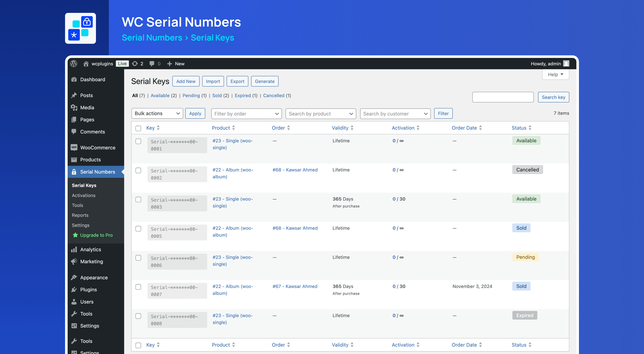
Task: Check the row for key ending 0001
Action: [138, 141]
